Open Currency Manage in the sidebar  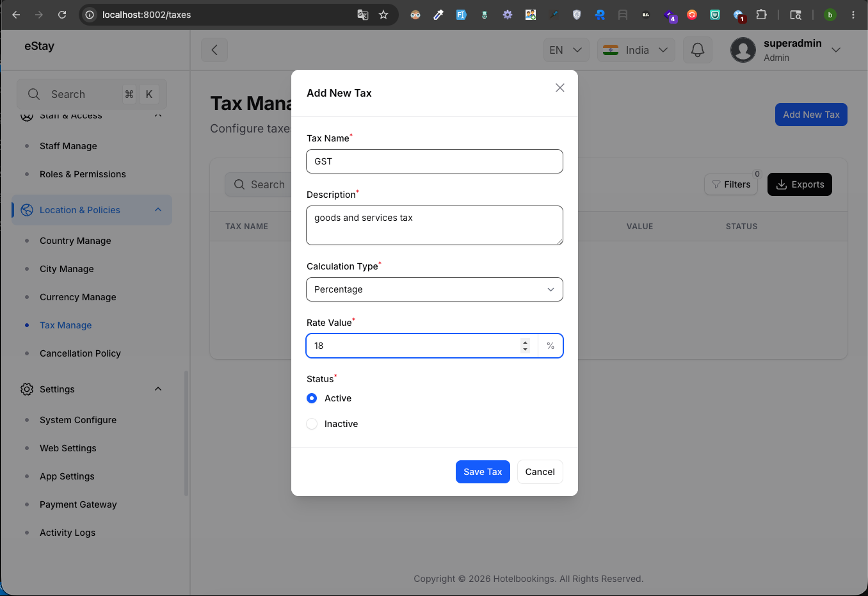pyautogui.click(x=78, y=297)
